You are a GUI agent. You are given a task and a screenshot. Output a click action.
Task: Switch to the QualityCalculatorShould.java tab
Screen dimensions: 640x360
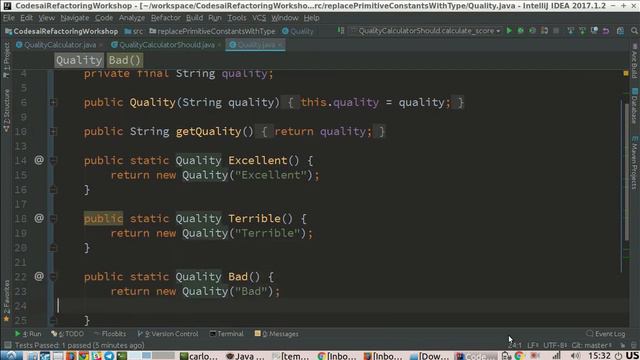tap(167, 45)
